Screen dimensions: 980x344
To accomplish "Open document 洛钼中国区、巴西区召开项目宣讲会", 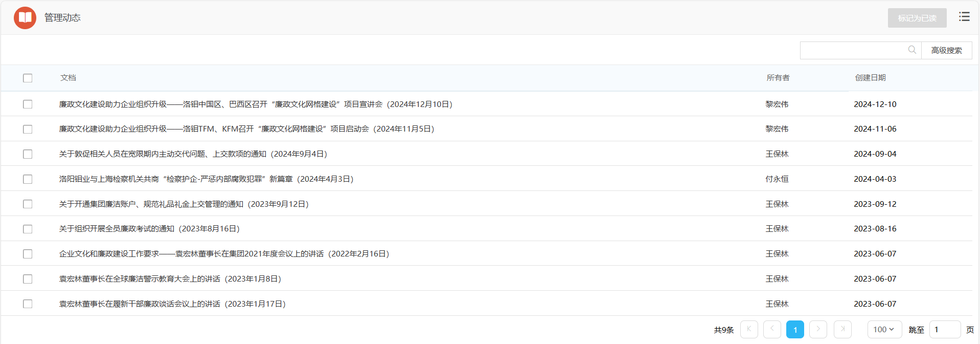I will [256, 104].
